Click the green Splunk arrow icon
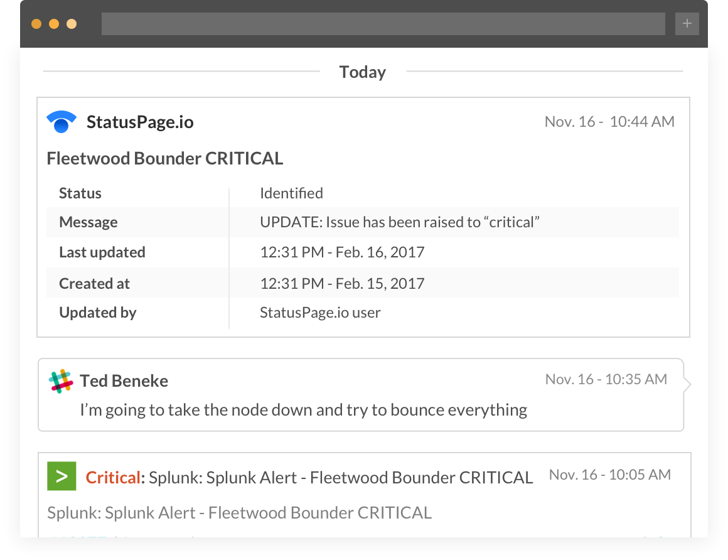728x560 pixels. pos(62,477)
